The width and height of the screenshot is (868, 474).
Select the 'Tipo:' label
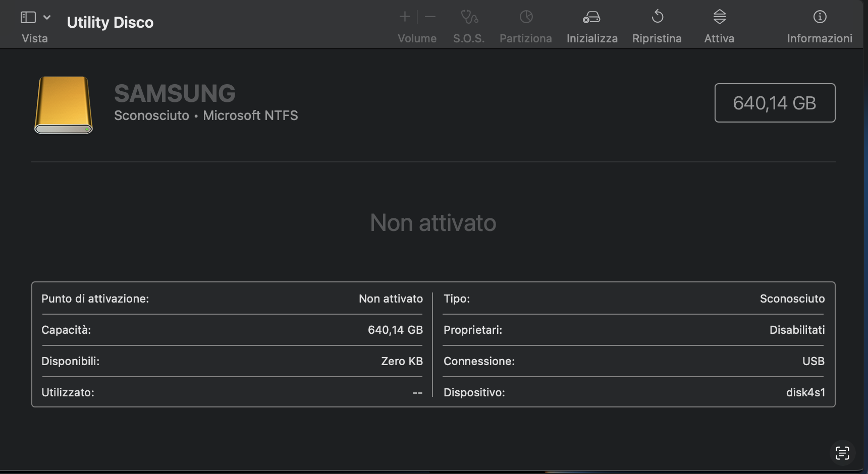pos(457,299)
